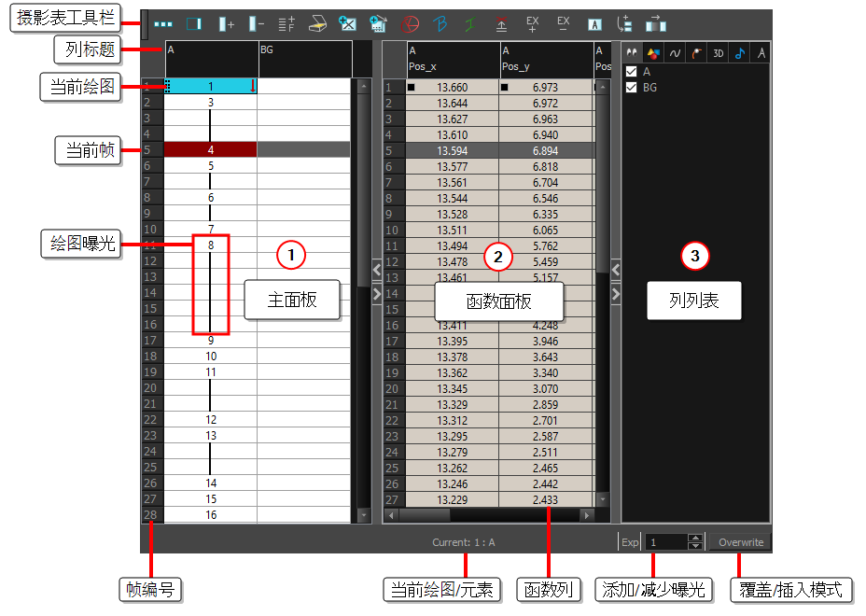Click frame number 20 in functions panel
Image resolution: width=866 pixels, height=616 pixels.
(x=392, y=389)
